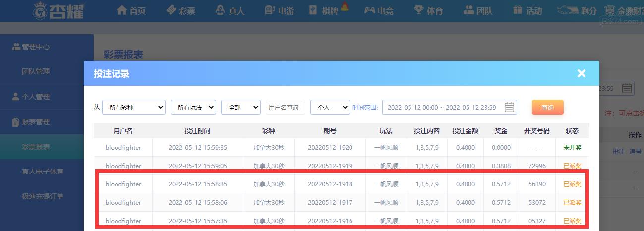This screenshot has width=644, height=231.
Task: Open 真人电子体育 sidebar item
Action: point(43,172)
